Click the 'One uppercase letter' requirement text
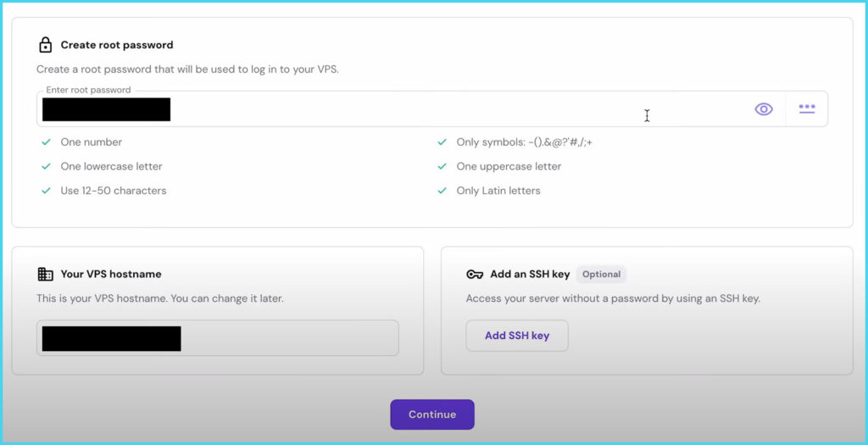The width and height of the screenshot is (868, 445). (509, 167)
